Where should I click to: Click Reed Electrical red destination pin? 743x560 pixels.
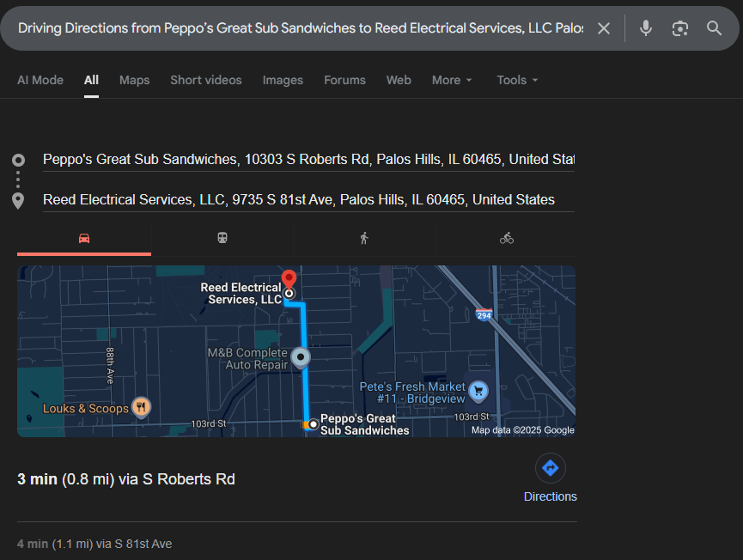289,280
